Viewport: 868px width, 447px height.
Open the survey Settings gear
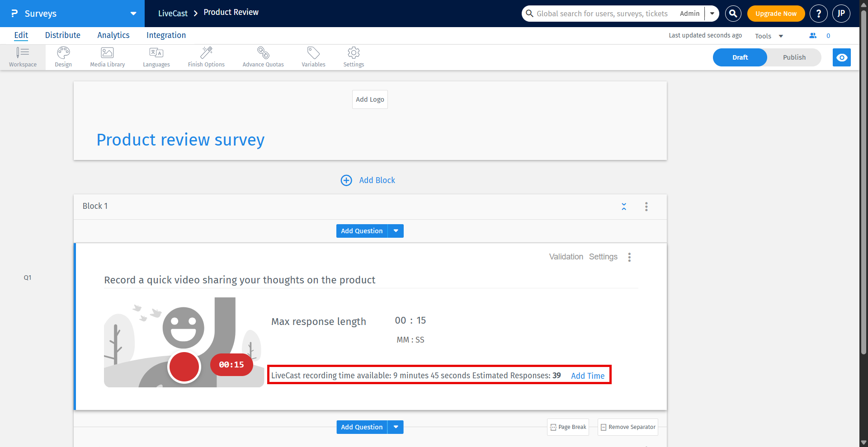click(353, 56)
